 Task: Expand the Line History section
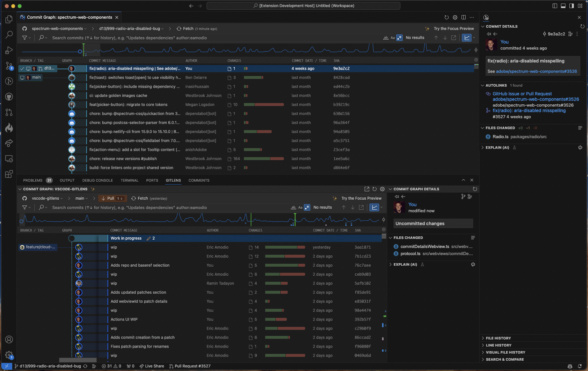499,345
